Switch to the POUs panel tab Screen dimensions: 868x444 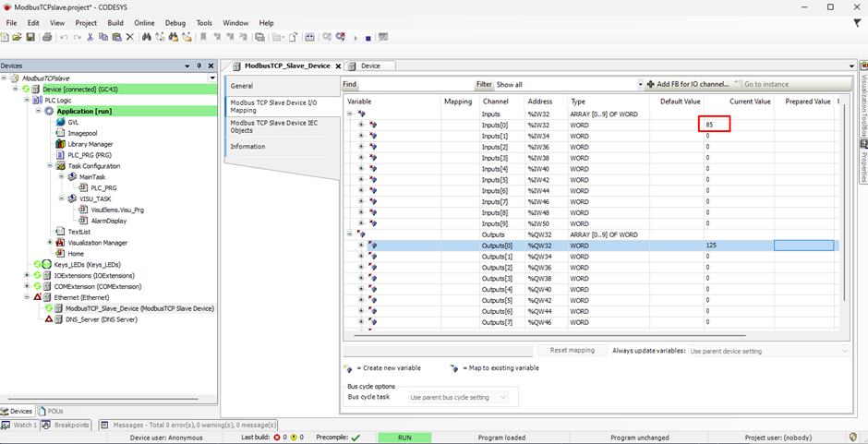(51, 412)
